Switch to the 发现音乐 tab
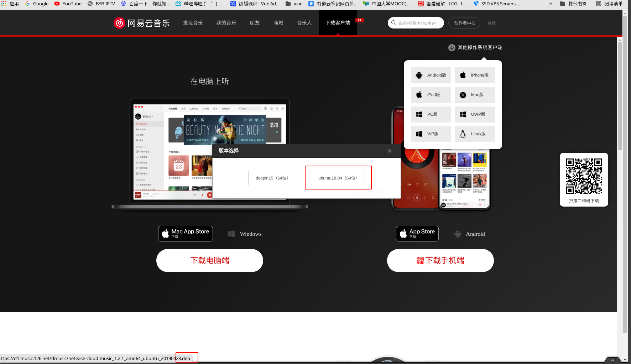 (x=192, y=22)
